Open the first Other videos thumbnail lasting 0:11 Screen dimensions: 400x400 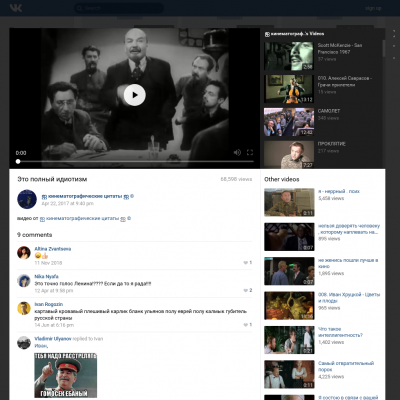pos(289,202)
